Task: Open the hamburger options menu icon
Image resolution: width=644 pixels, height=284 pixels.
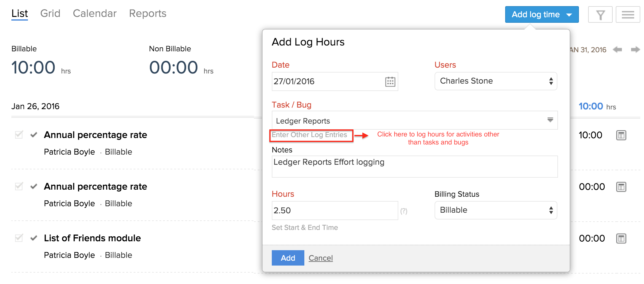Action: pyautogui.click(x=628, y=14)
